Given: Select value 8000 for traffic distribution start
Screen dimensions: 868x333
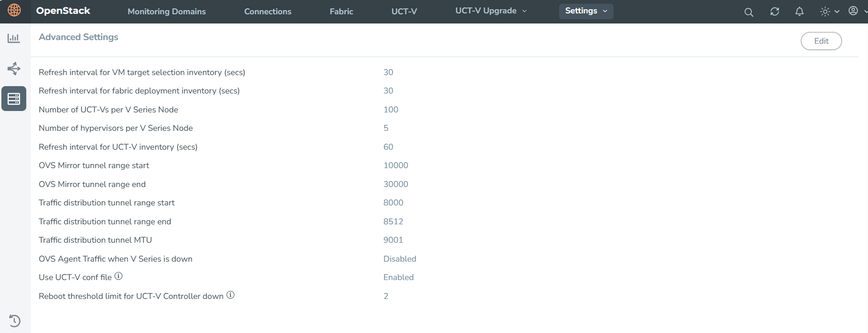Looking at the screenshot, I should click(394, 203).
